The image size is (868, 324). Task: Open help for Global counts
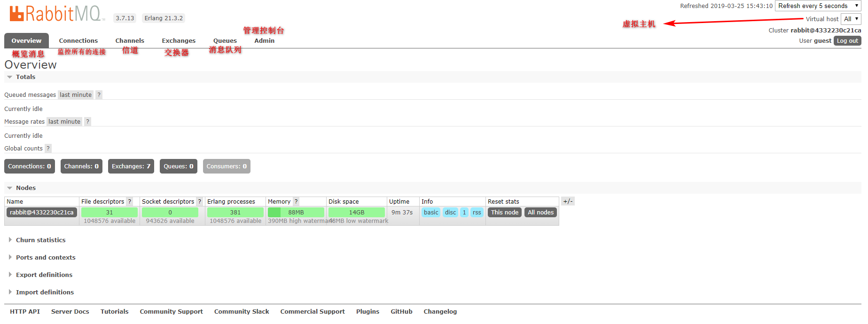coord(48,149)
